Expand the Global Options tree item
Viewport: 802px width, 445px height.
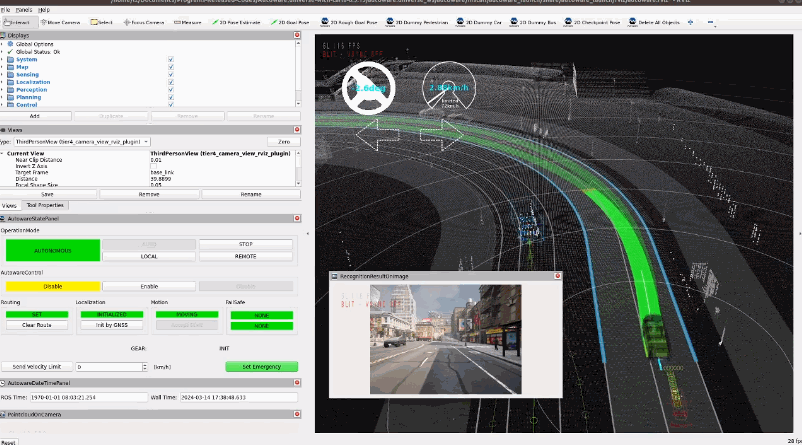(4, 44)
